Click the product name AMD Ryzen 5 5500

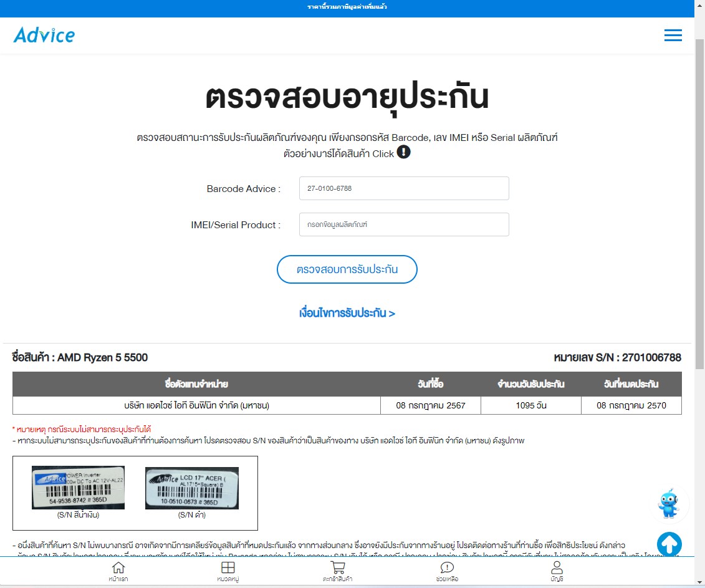[102, 357]
